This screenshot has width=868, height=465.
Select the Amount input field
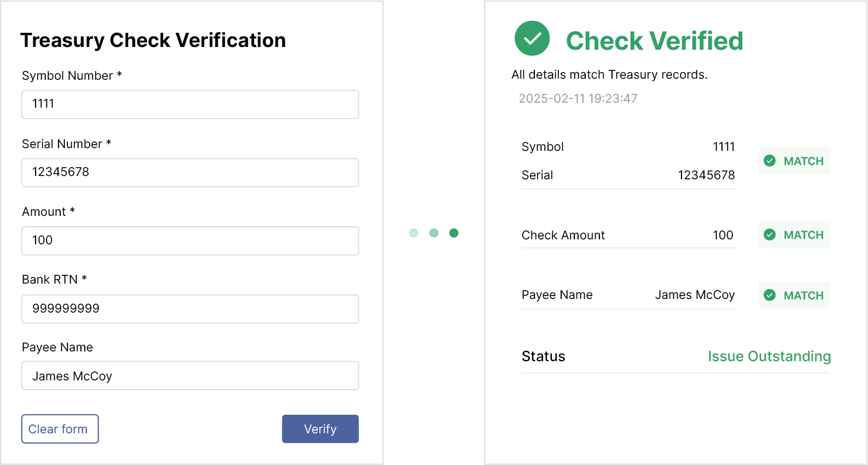(x=190, y=240)
